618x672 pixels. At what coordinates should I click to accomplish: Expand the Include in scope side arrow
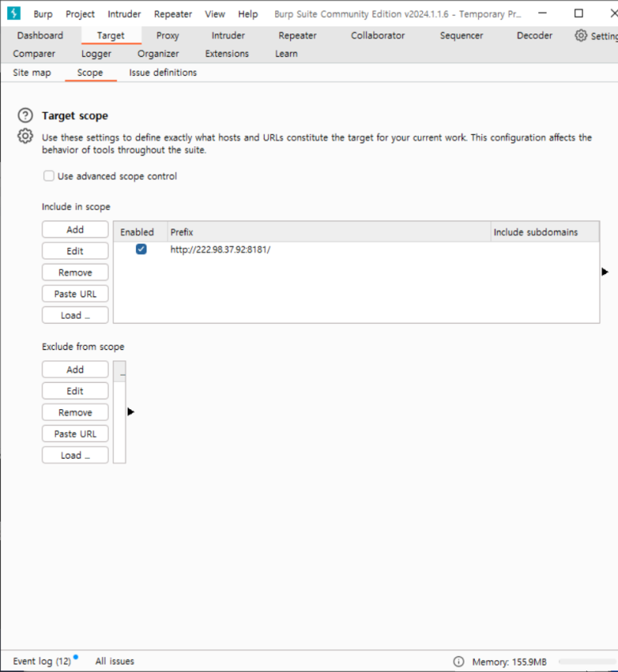point(604,272)
